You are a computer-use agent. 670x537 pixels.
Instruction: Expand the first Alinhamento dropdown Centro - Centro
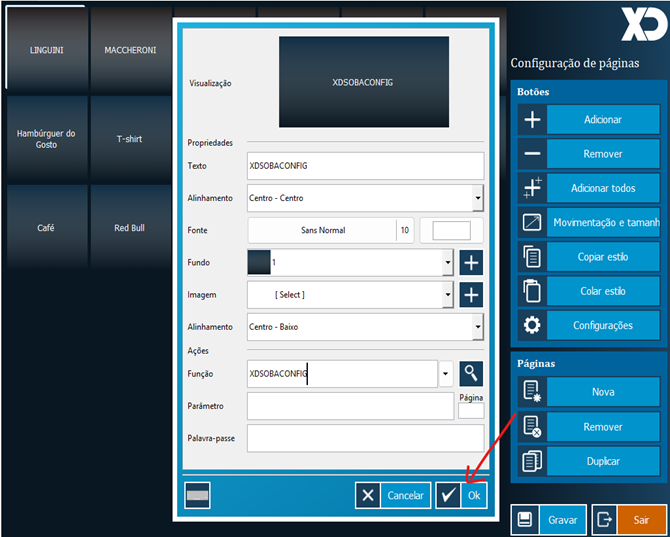click(478, 198)
